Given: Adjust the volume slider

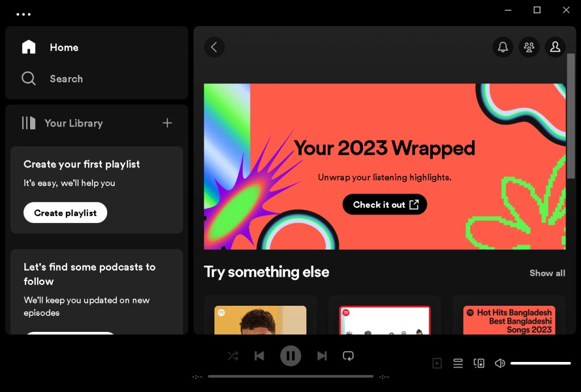Looking at the screenshot, I should click(540, 363).
